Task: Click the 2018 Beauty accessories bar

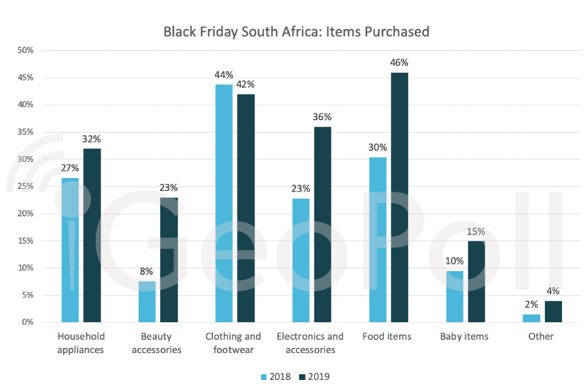Action: 147,302
